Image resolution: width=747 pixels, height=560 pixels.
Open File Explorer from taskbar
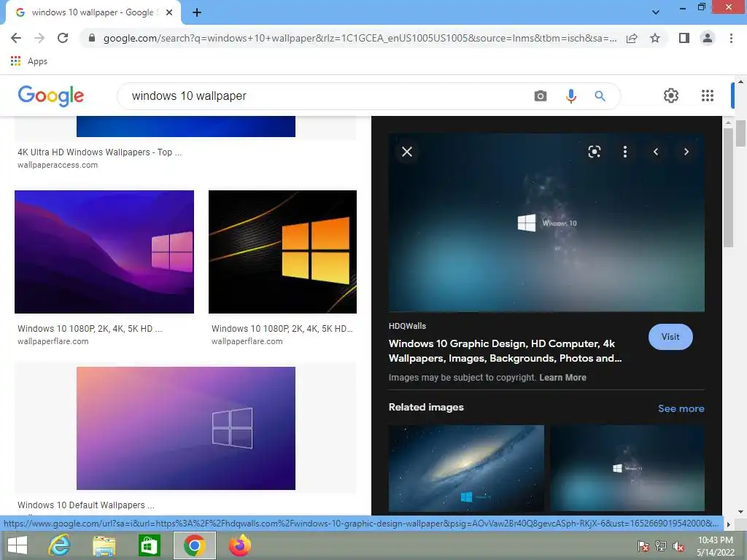click(104, 545)
